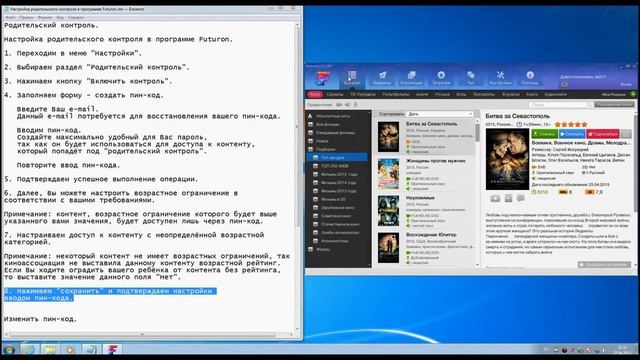
Task: Open trailer film icon below the poster
Action: (508, 198)
